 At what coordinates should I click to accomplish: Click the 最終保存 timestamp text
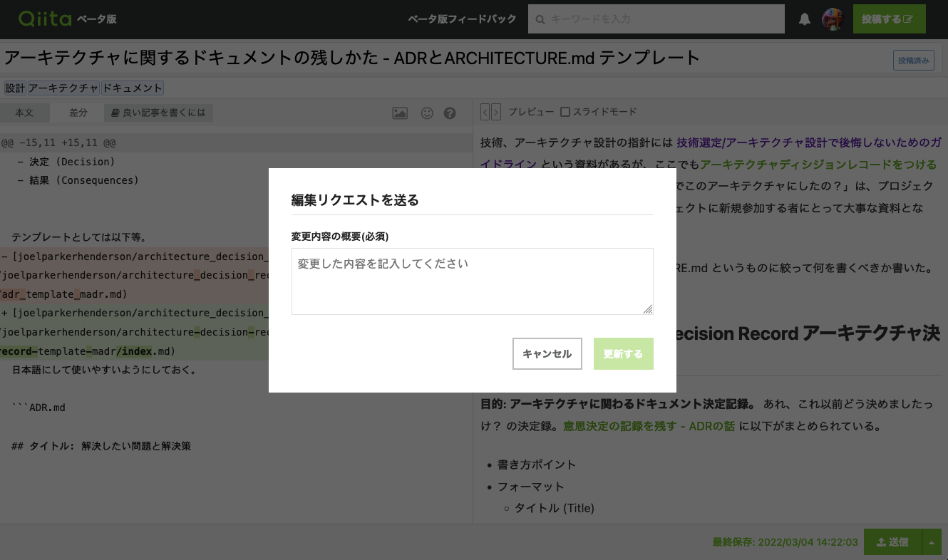click(785, 542)
